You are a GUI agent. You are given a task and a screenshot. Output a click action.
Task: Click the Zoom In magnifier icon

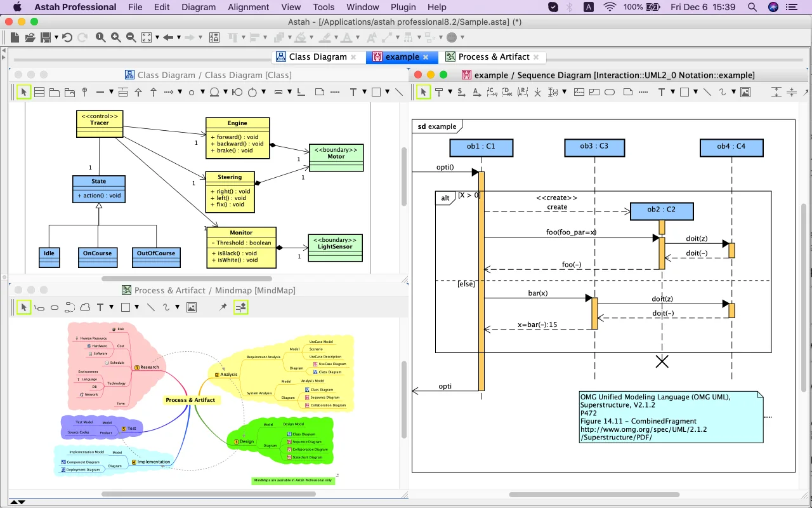tap(115, 37)
